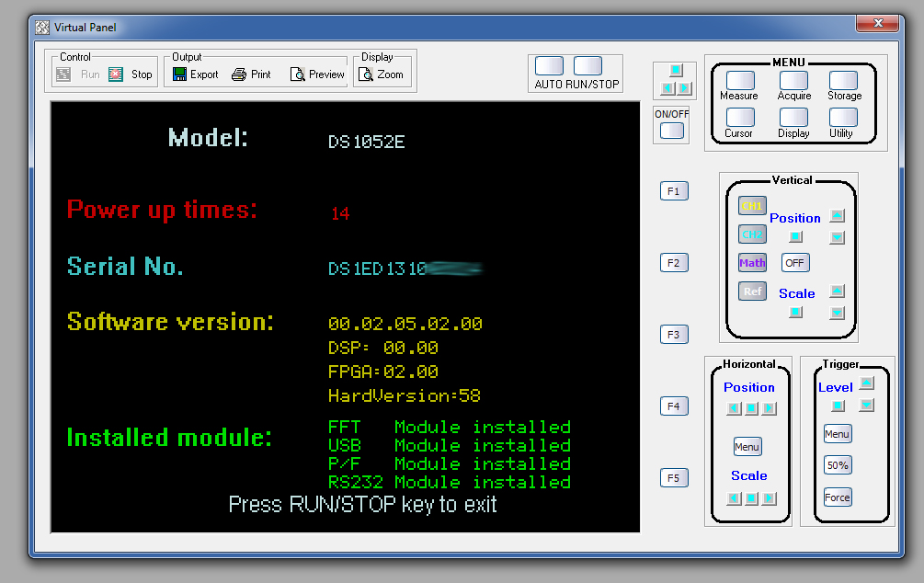This screenshot has width=924, height=583.
Task: Click the 'FPGA:02.00' line
Action: pyautogui.click(x=383, y=372)
